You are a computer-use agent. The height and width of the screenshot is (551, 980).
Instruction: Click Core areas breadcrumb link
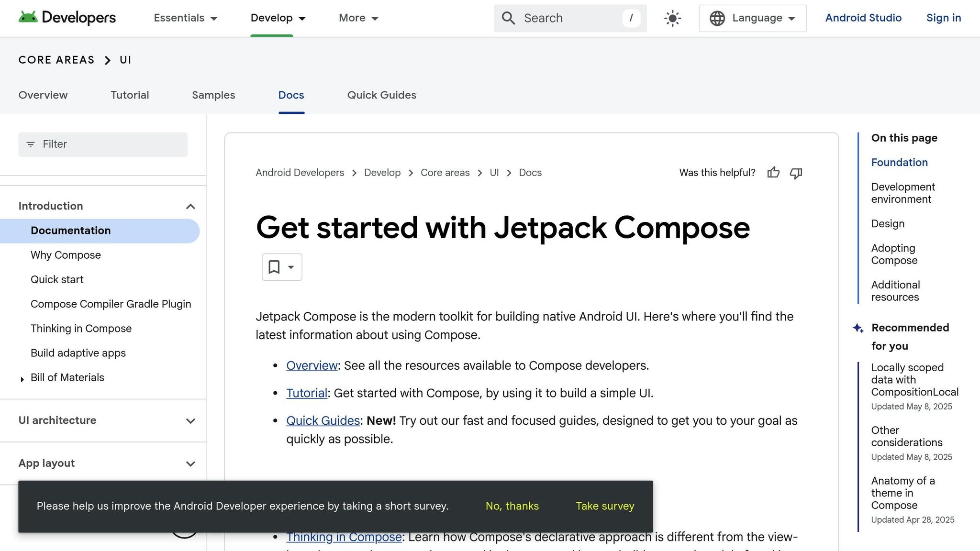pyautogui.click(x=445, y=173)
